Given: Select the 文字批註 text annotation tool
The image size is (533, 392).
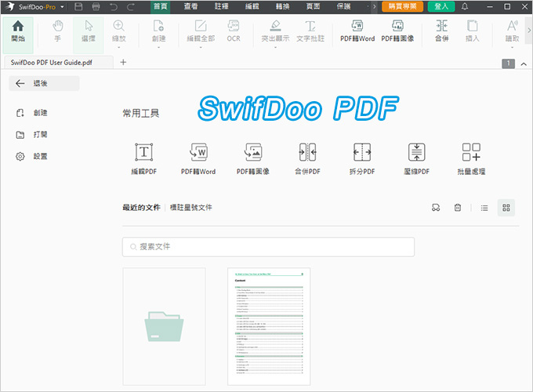Looking at the screenshot, I should click(x=310, y=31).
